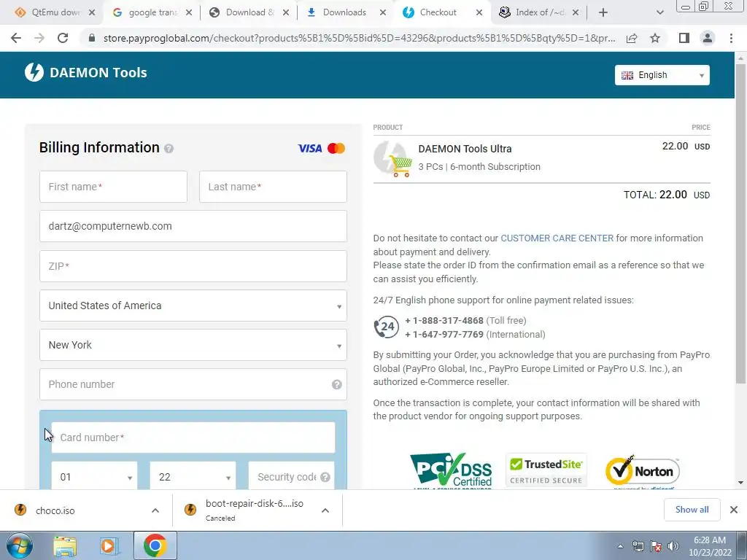Open the New York state dropdown
Image resolution: width=747 pixels, height=560 pixels.
[193, 345]
